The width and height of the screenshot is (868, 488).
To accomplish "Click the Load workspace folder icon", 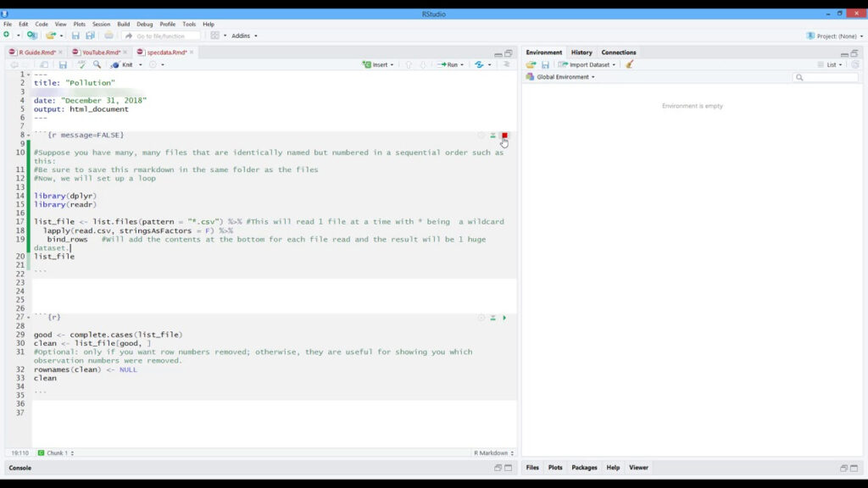I will 531,64.
